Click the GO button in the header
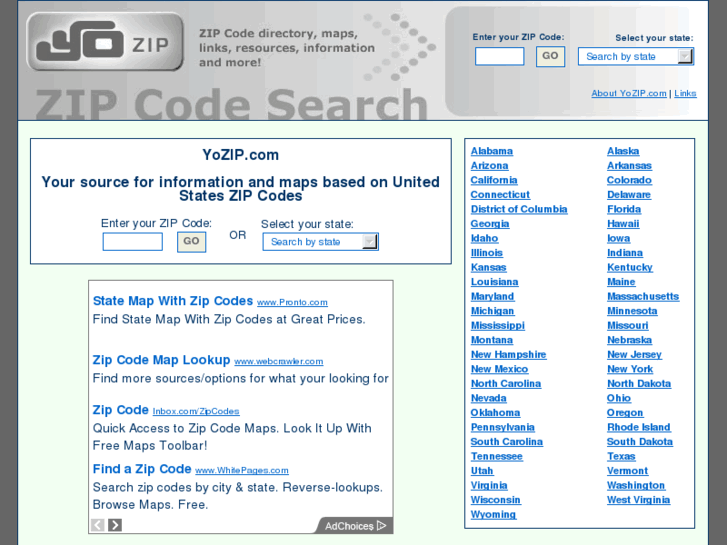727x545 pixels. 550,56
